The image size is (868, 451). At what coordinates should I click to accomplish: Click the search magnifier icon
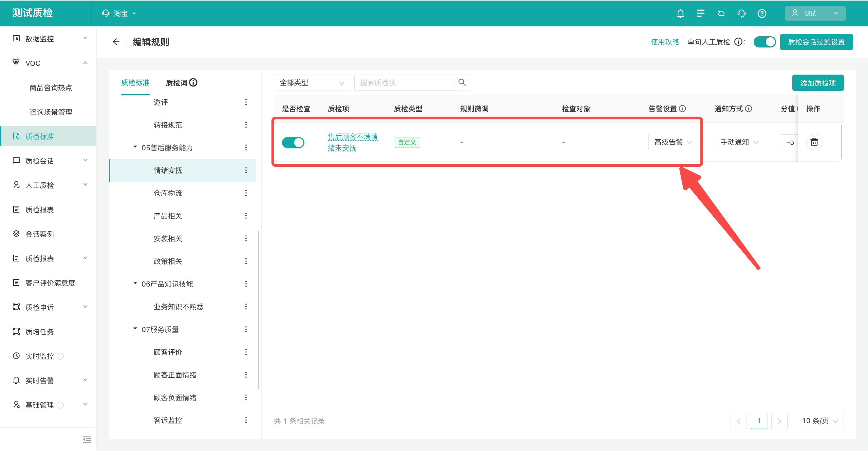[x=462, y=82]
